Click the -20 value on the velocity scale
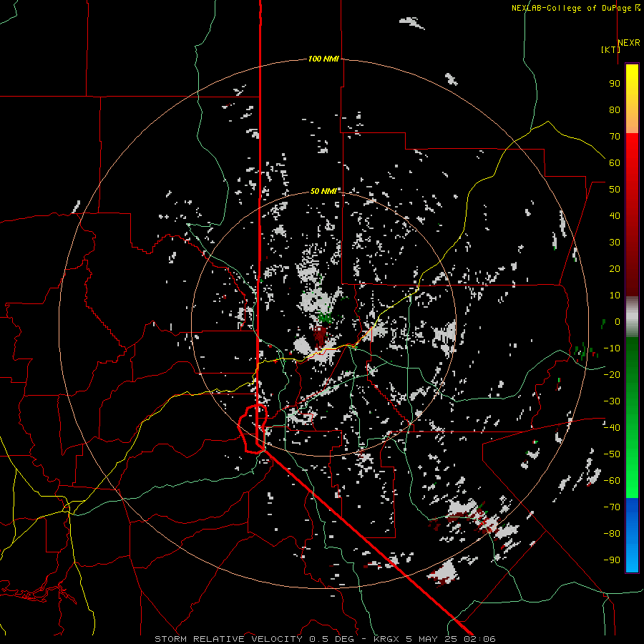 tap(612, 374)
